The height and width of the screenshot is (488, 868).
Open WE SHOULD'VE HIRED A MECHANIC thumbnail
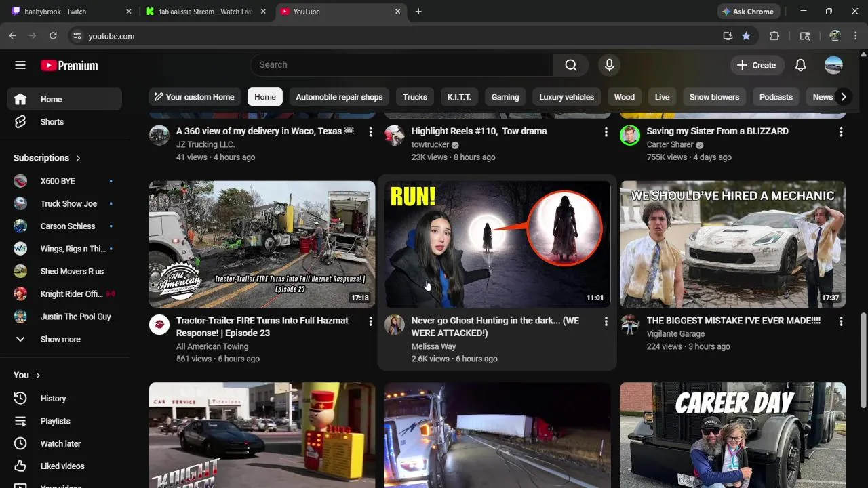(732, 244)
